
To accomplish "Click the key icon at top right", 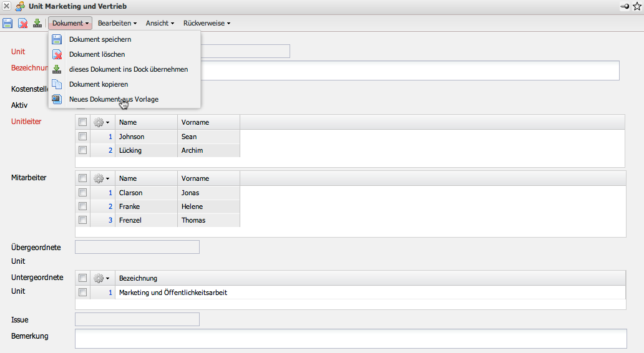I will tap(625, 6).
